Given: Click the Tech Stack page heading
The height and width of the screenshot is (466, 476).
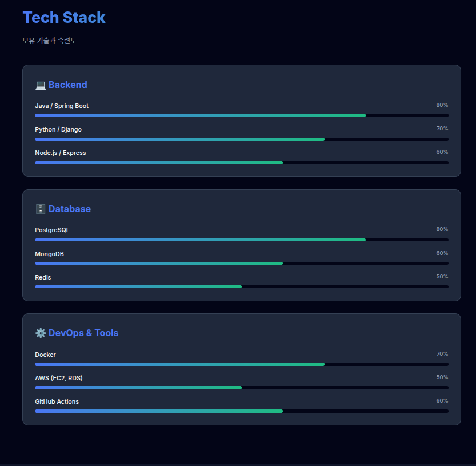Looking at the screenshot, I should click(64, 17).
